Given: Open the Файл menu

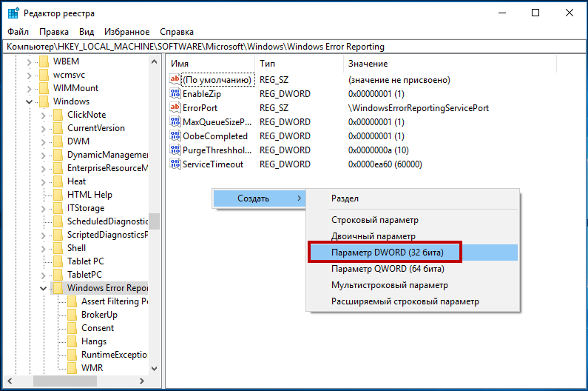Looking at the screenshot, I should (18, 32).
